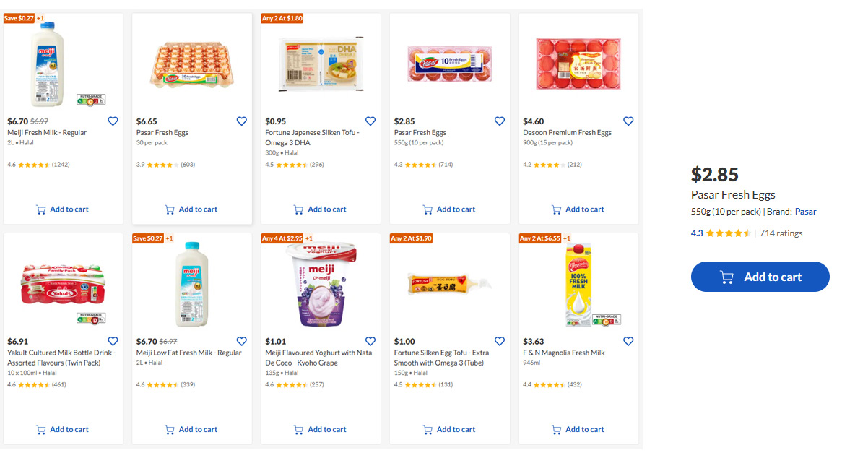Click heart on Fortune Silken Egg Tofu

500,341
